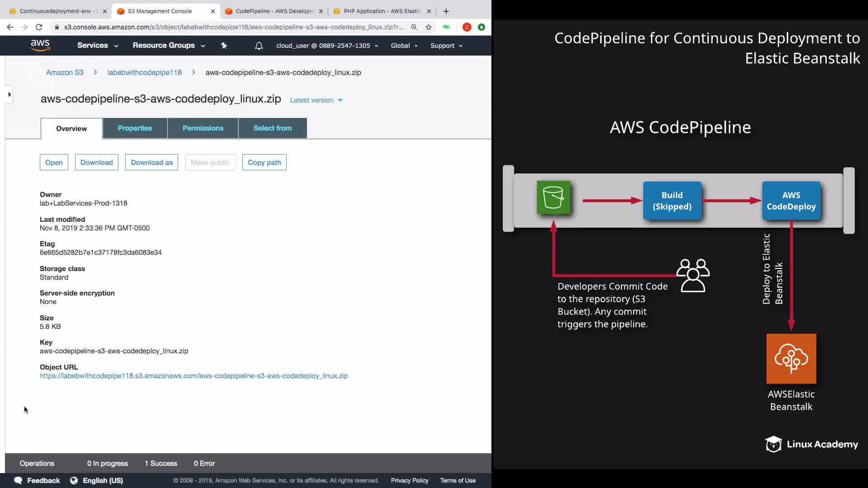The height and width of the screenshot is (488, 868).
Task: Click the labebwithcodepipe118 breadcrumb link
Action: pyautogui.click(x=144, y=72)
